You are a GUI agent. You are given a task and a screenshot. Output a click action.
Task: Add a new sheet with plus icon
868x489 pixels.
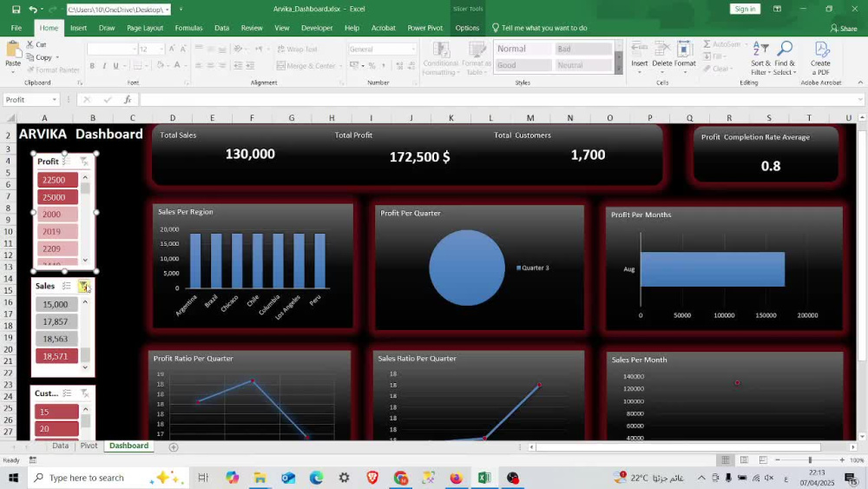point(174,447)
